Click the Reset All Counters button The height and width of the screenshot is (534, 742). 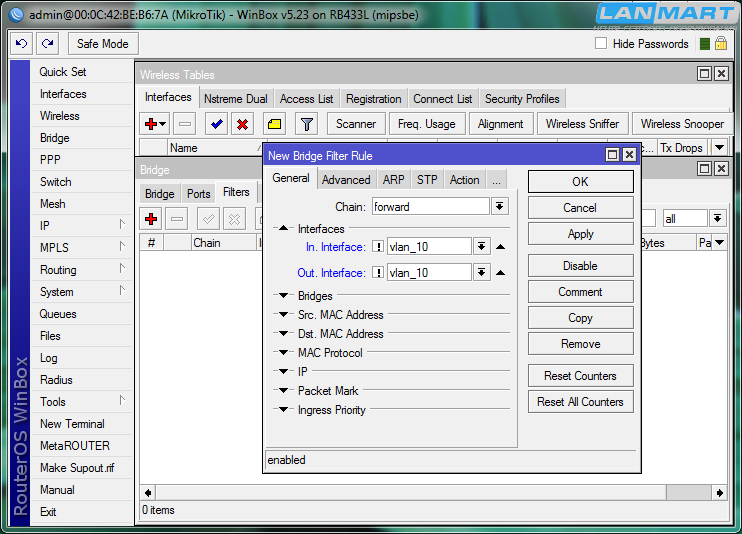pos(581,401)
